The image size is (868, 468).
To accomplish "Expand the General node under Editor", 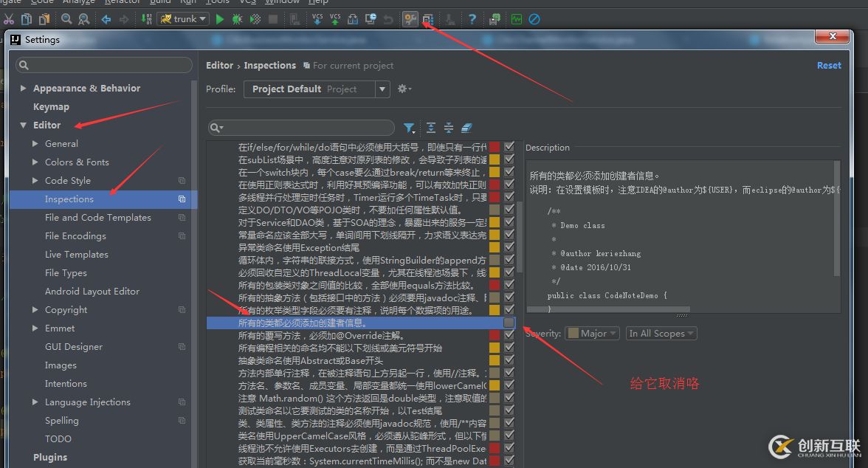I will pos(35,143).
